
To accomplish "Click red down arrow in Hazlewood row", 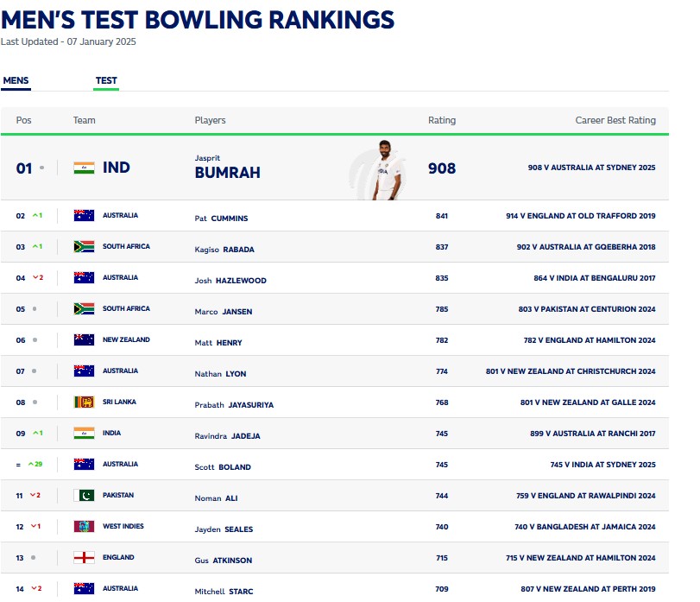I will pyautogui.click(x=36, y=278).
